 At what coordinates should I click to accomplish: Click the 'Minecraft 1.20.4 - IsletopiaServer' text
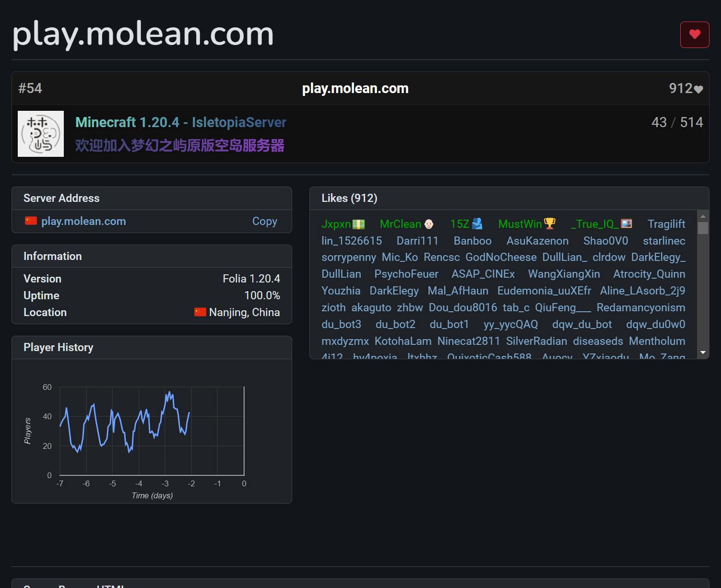181,122
